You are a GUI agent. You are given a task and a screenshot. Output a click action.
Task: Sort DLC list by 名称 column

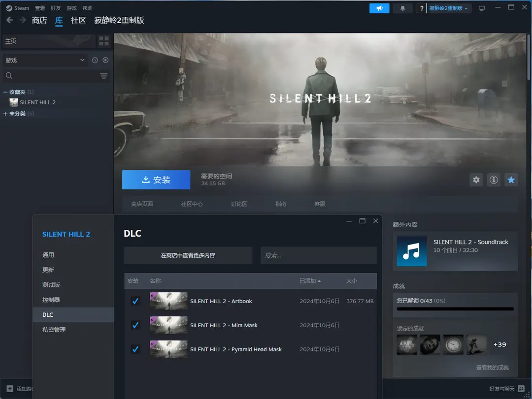[155, 281]
